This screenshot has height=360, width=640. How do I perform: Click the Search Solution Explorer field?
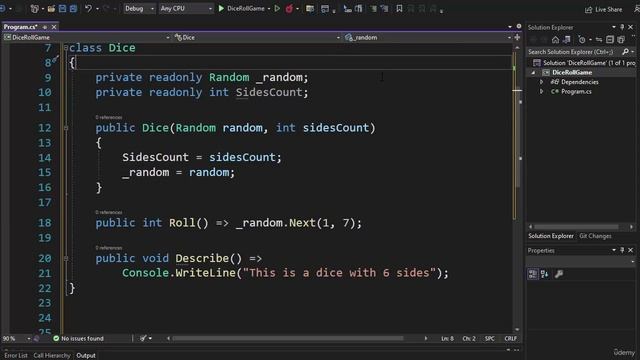[573, 52]
